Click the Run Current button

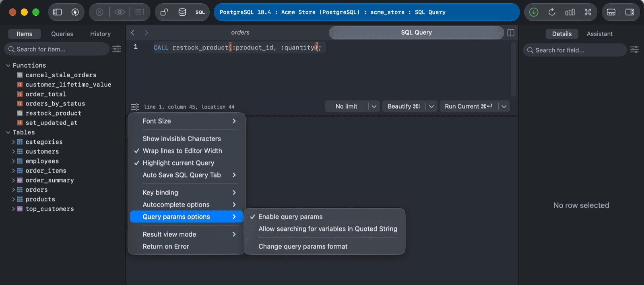click(x=468, y=106)
